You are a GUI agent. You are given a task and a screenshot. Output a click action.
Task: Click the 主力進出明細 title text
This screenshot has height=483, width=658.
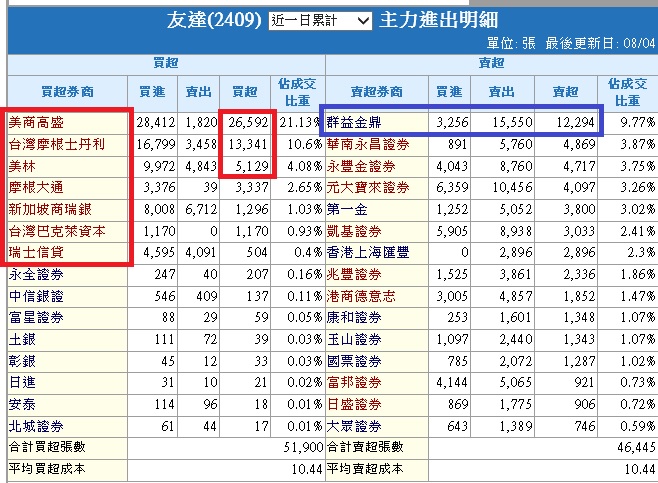[439, 21]
